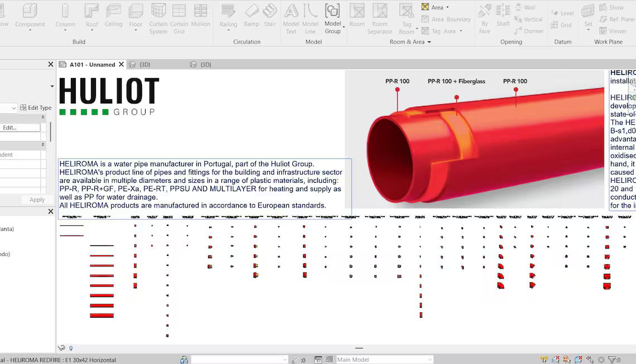Switch to the first {3D} view tab

tap(145, 65)
